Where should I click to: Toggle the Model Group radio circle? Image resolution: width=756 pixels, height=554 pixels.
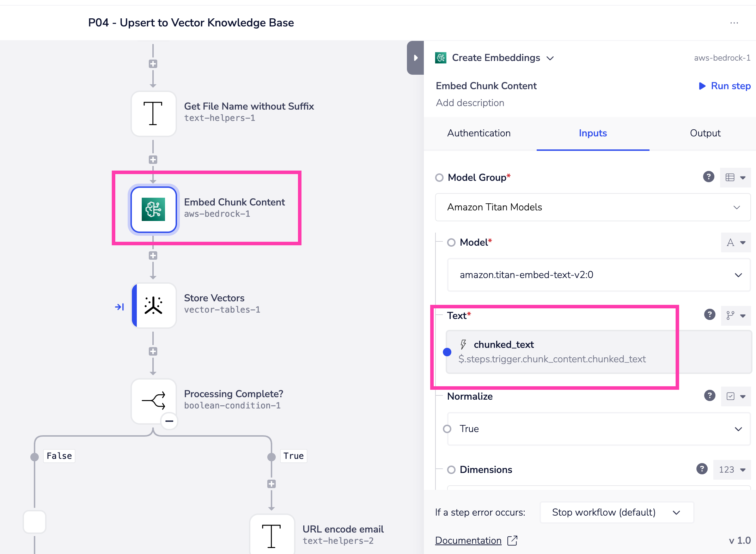click(439, 178)
